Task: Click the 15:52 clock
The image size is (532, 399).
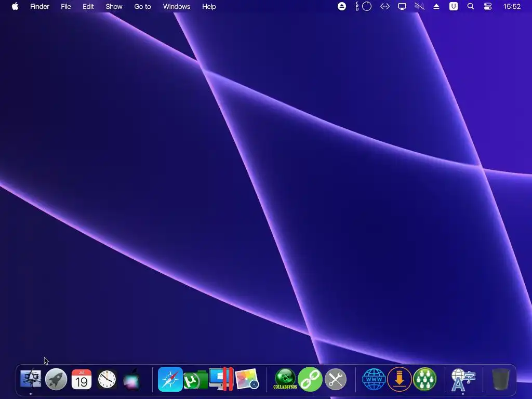Action: tap(512, 6)
